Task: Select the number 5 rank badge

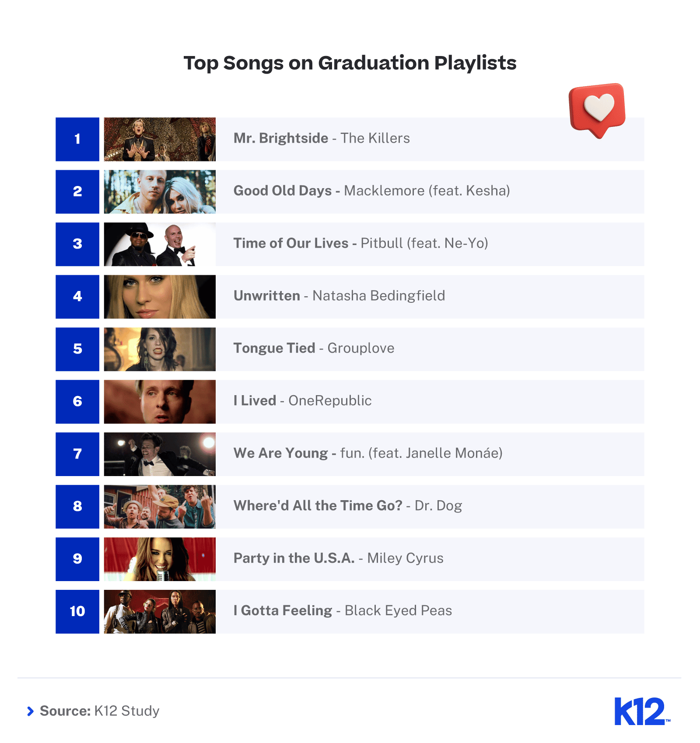Action: coord(77,349)
